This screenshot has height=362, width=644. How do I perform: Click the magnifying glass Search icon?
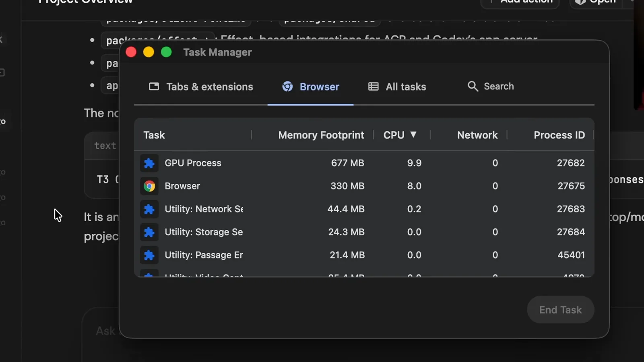tap(473, 86)
